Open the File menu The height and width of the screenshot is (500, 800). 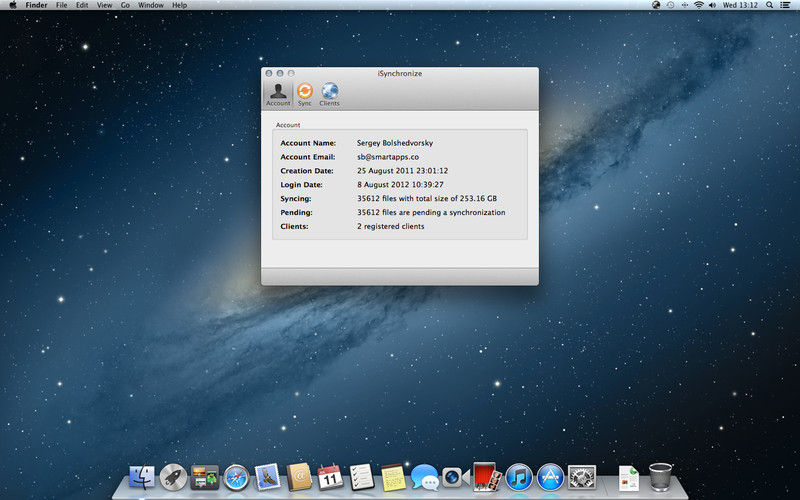coord(62,5)
